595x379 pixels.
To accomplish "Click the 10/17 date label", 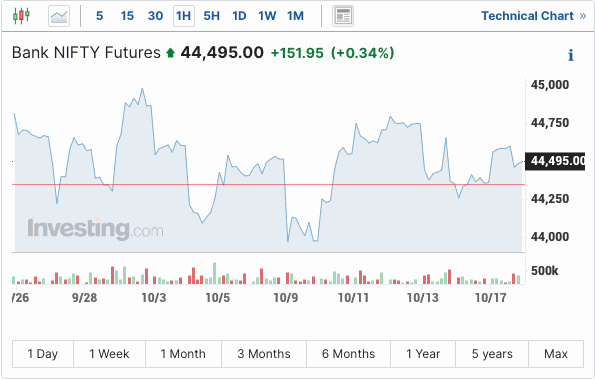I will point(491,298).
